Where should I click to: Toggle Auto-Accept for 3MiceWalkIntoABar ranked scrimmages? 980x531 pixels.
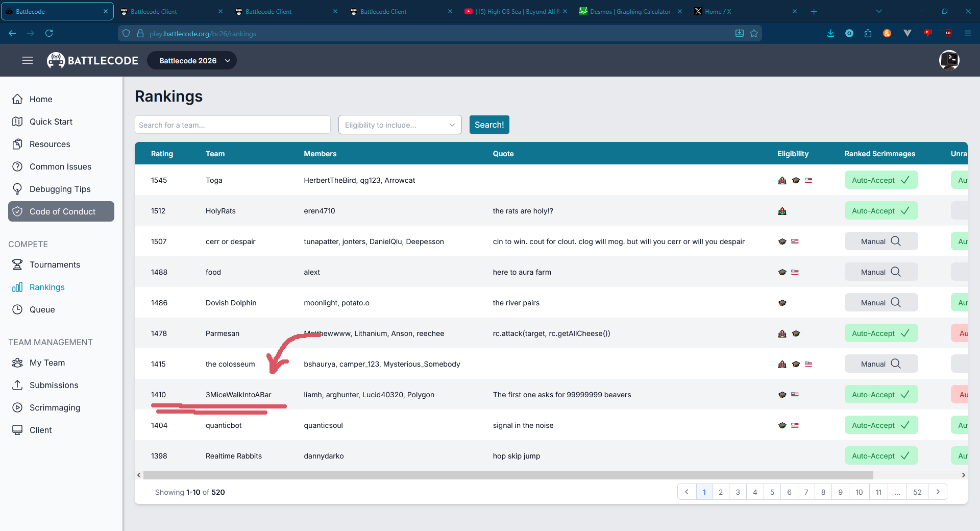(x=880, y=395)
